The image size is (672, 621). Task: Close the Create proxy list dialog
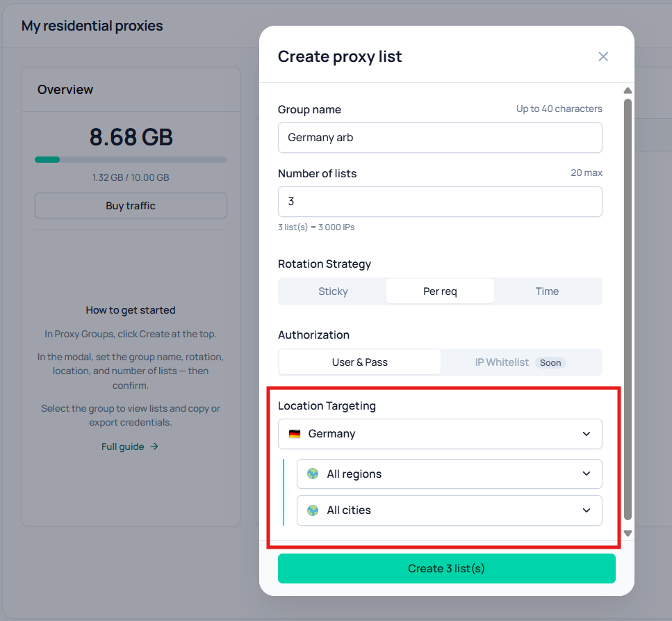pos(603,56)
